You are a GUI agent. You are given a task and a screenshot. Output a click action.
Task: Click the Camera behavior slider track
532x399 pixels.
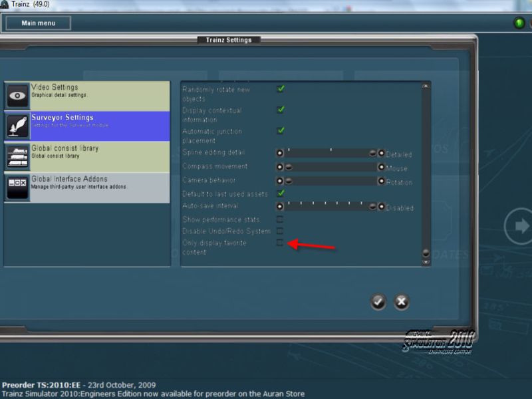pos(331,181)
